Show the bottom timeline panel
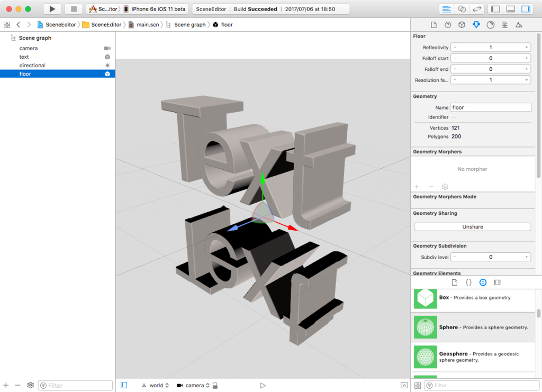 tap(404, 386)
